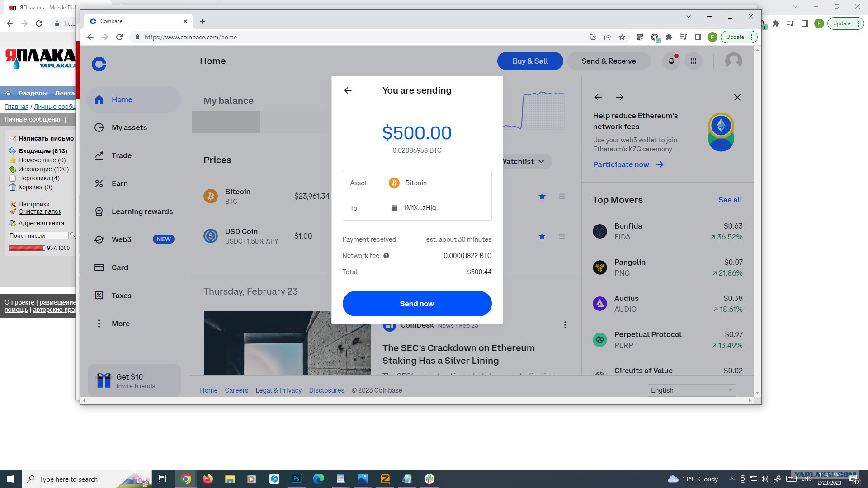
Task: Click the Network fee info icon
Action: pyautogui.click(x=386, y=256)
